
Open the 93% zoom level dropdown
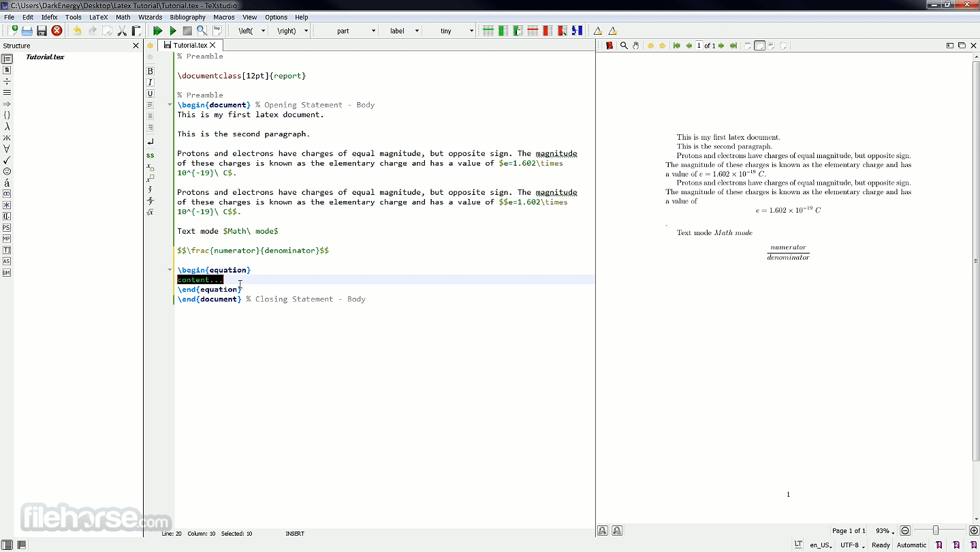(x=885, y=530)
